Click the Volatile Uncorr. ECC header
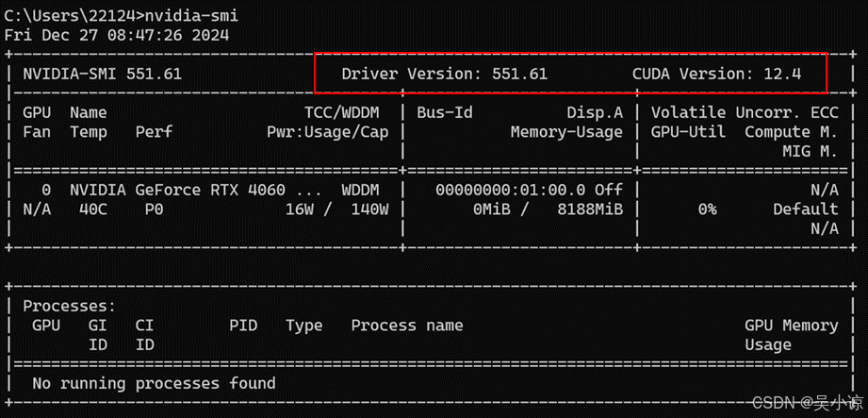Screen dimensions: 868x418 tap(745, 112)
